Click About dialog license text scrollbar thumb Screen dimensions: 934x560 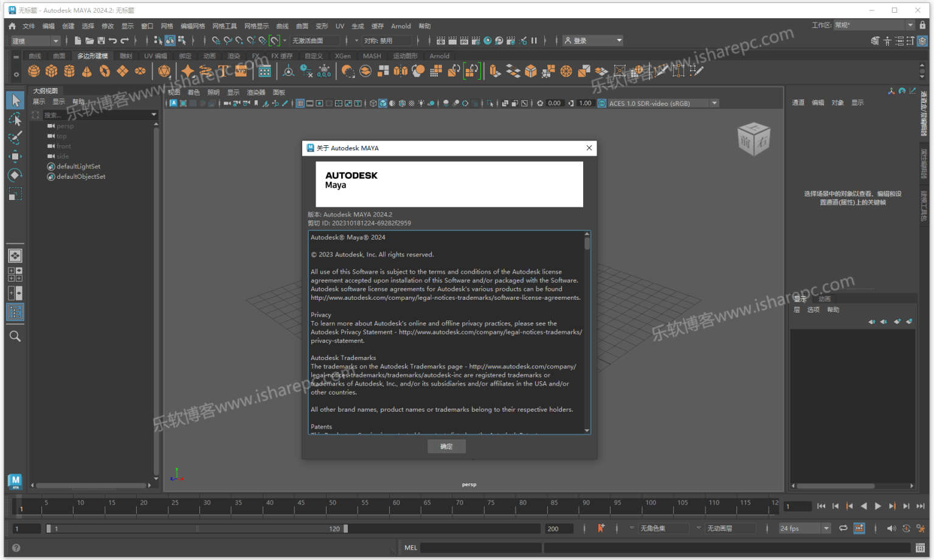[587, 243]
